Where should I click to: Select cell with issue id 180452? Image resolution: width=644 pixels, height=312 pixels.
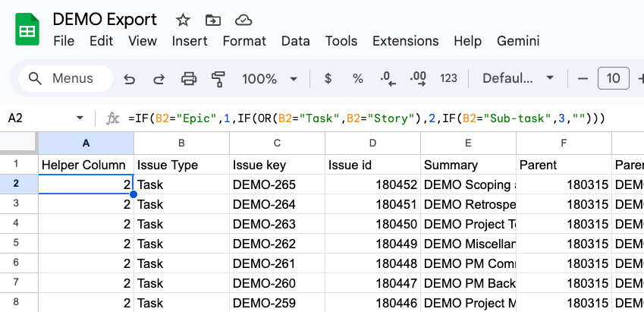372,184
